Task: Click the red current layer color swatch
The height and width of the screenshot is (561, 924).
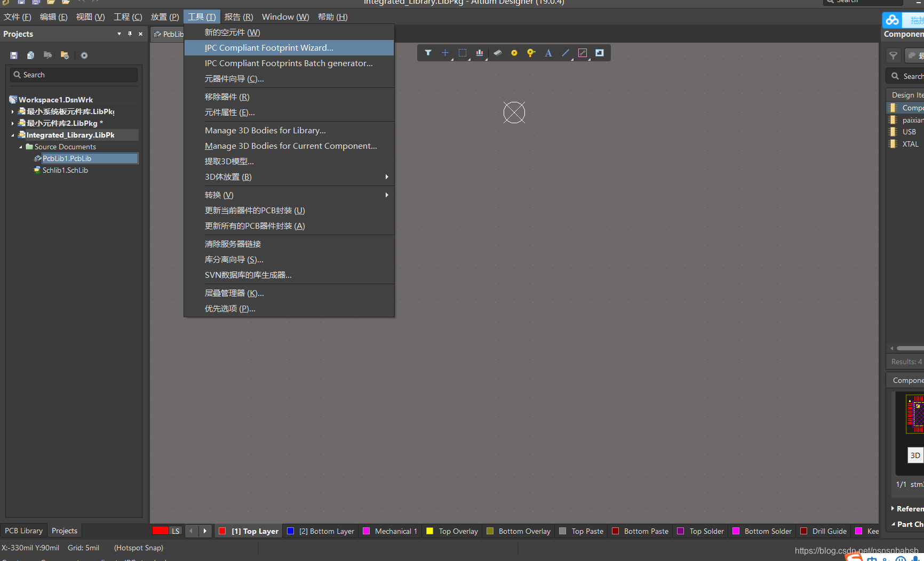Action: (x=160, y=531)
